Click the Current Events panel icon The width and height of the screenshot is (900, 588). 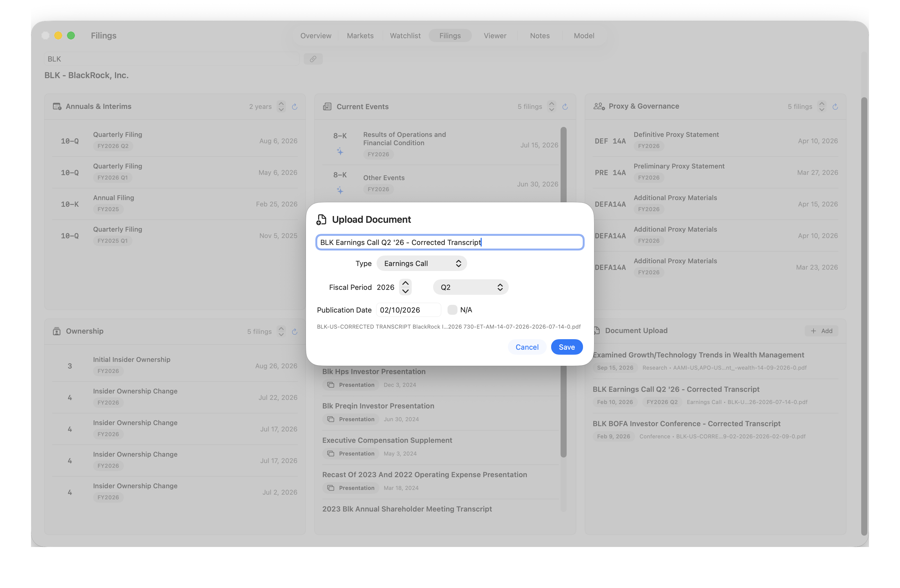[x=327, y=107]
